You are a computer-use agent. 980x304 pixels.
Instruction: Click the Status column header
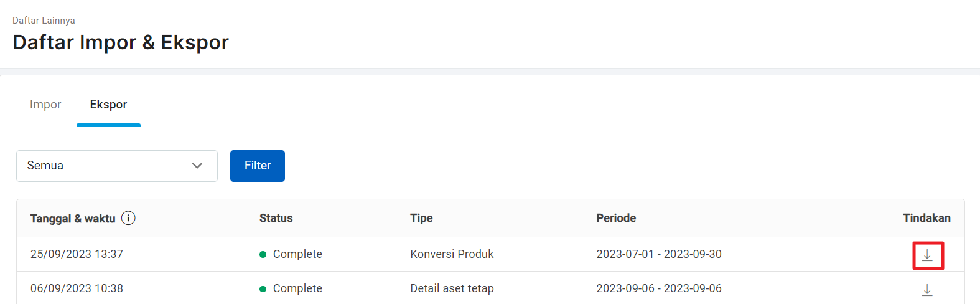276,218
